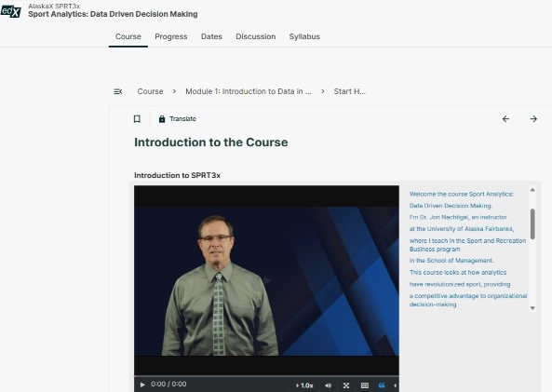Click the video progress seek bar

[x=266, y=376]
